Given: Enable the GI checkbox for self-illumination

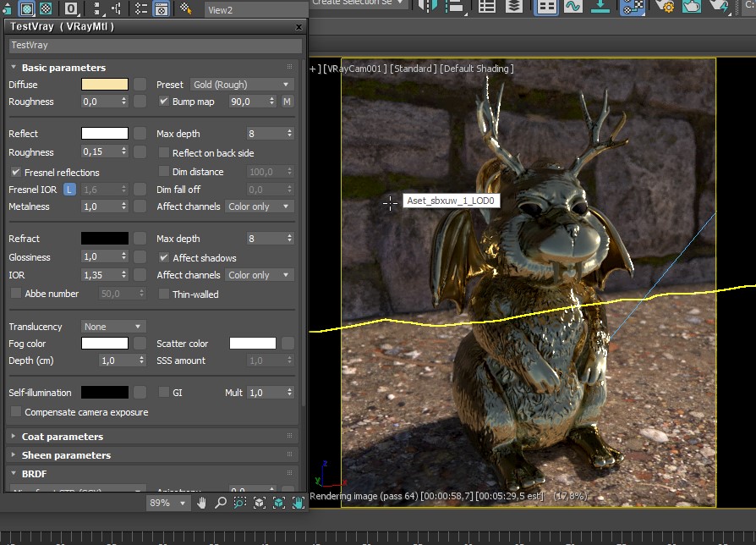Looking at the screenshot, I should [164, 392].
